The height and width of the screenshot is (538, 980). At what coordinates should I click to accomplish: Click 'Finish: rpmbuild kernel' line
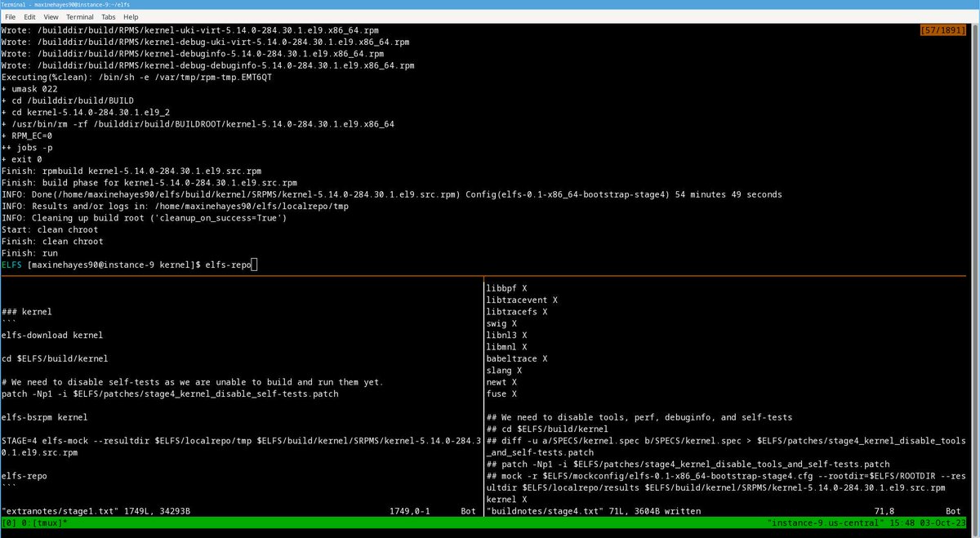[x=131, y=171]
